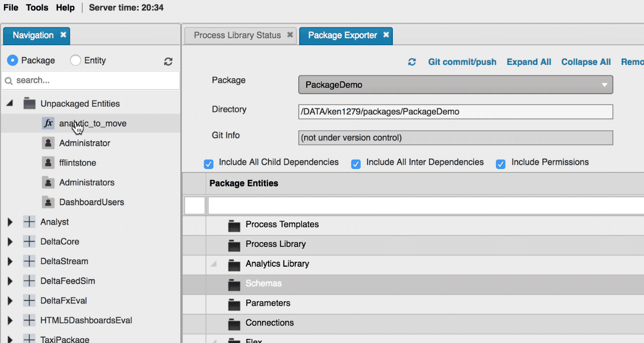Click the Process Templates folder icon
This screenshot has width=644, height=343.
tap(234, 226)
